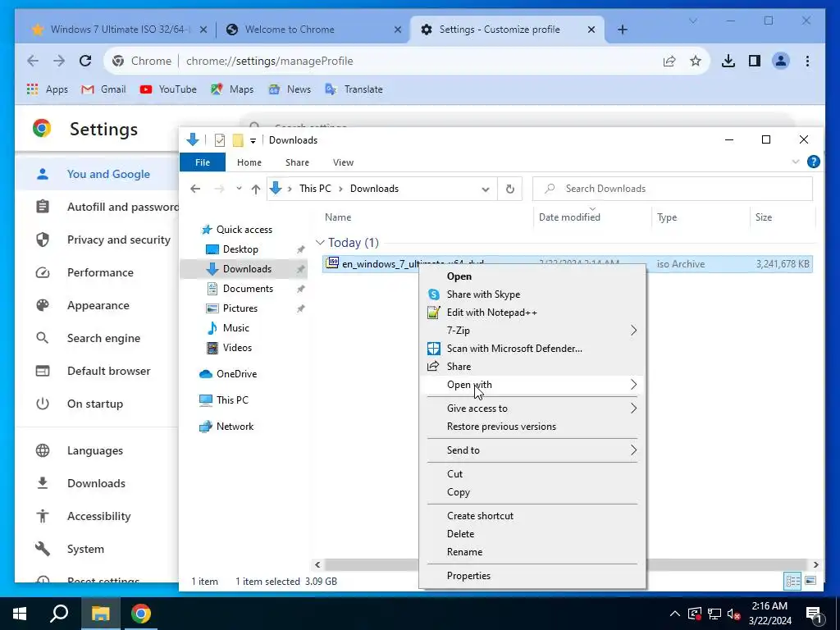Select OneDrive in navigation pane
Image resolution: width=840 pixels, height=630 pixels.
(236, 374)
